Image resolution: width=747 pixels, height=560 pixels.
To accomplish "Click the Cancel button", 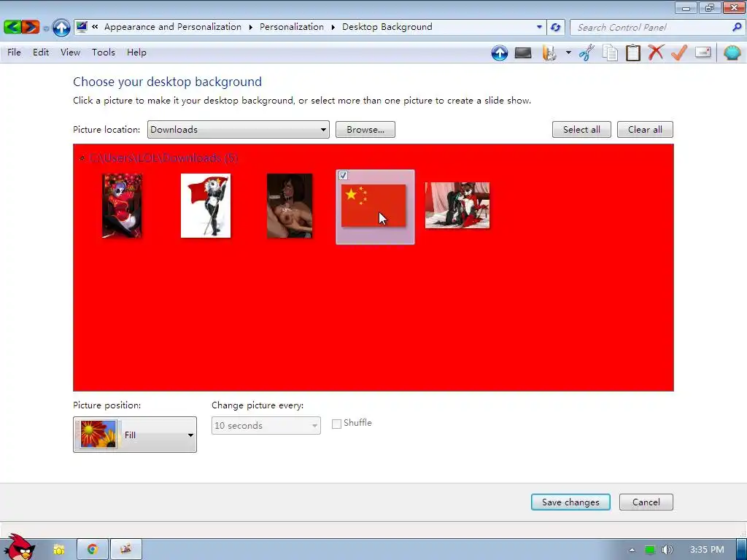I will pos(646,502).
